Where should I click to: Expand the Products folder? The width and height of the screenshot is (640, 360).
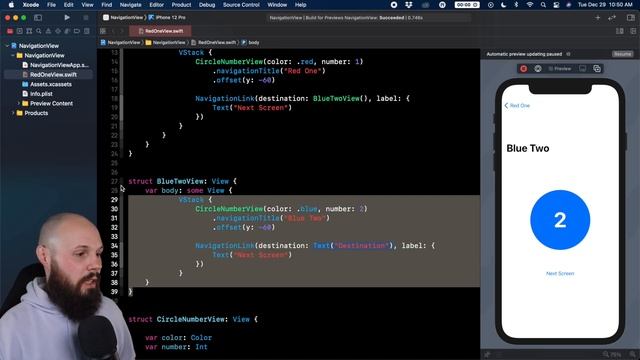pos(13,113)
